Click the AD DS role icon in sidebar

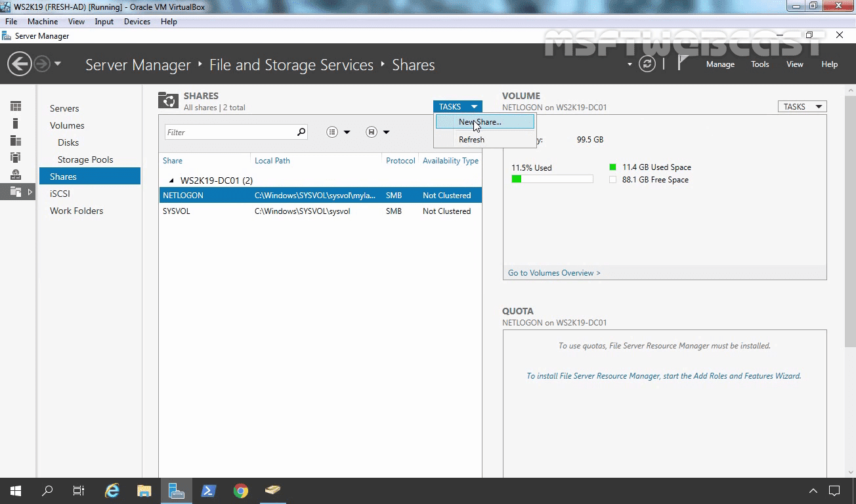(16, 157)
